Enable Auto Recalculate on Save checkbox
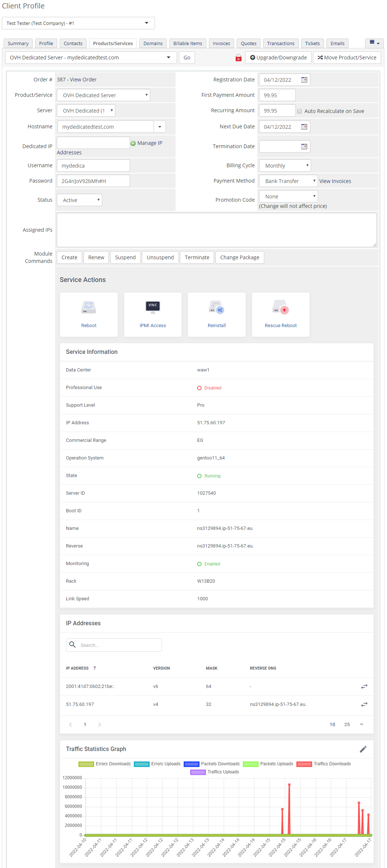 pos(299,111)
